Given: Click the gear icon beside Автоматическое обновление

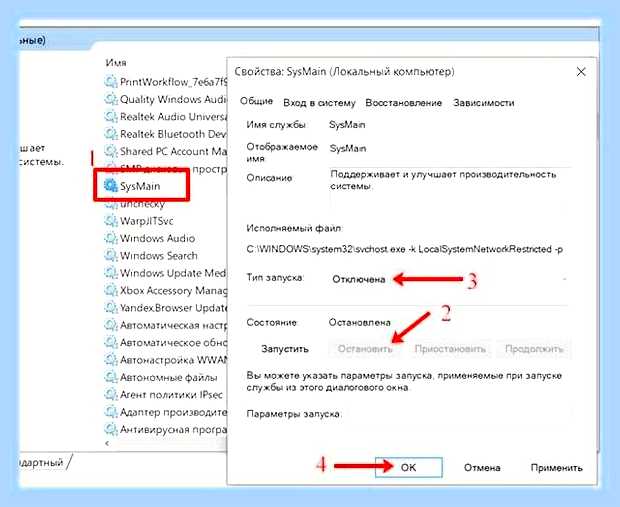Looking at the screenshot, I should pos(111,342).
